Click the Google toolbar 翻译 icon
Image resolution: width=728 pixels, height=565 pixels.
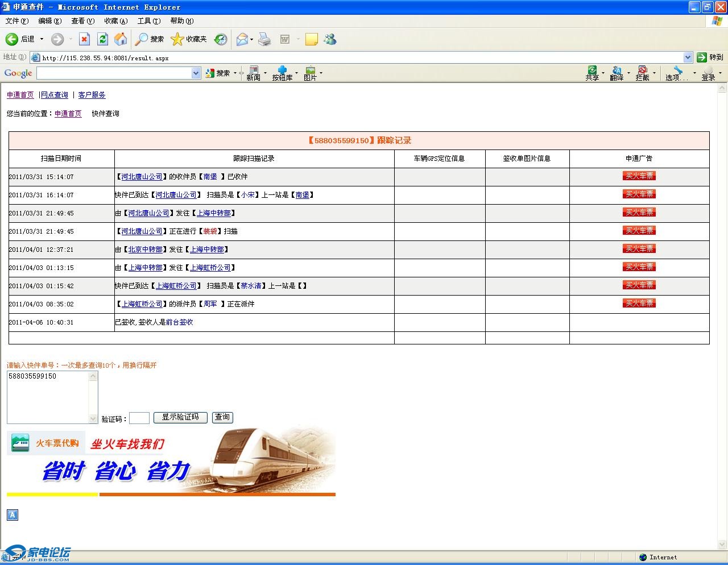click(617, 73)
